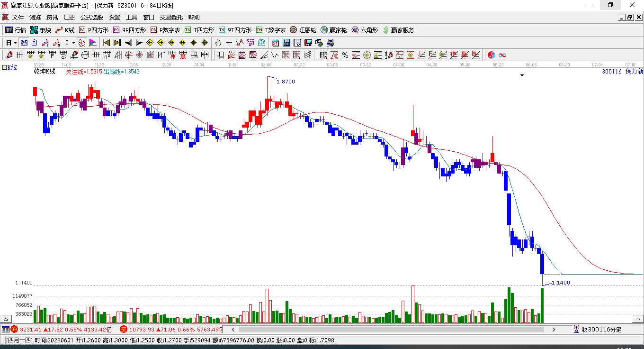Click the 关注线=1.5315 label
Viewport: 644px width, 349px height.
(84, 72)
